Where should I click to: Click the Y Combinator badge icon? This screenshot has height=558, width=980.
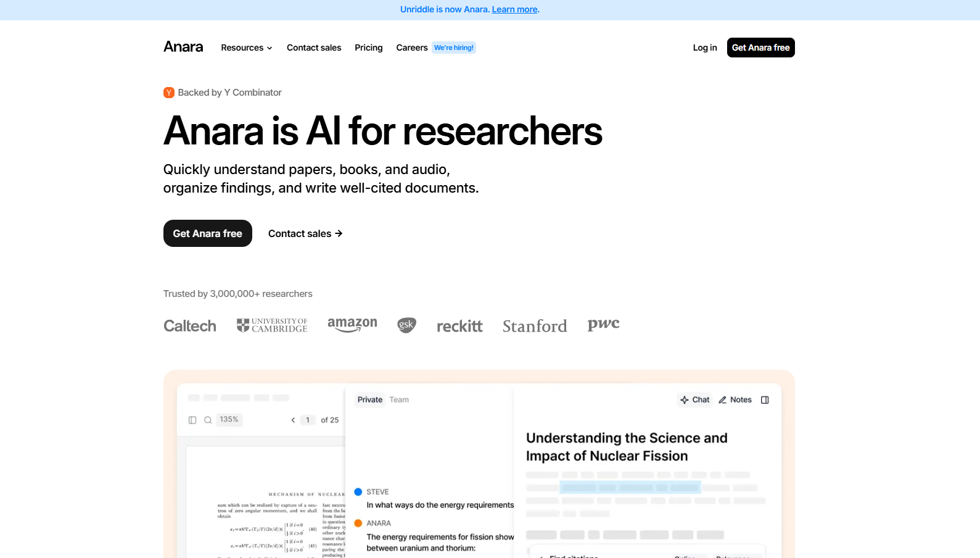169,93
